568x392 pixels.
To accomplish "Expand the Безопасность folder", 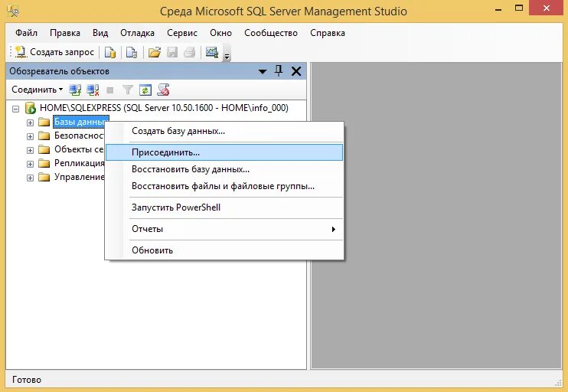I will click(30, 136).
